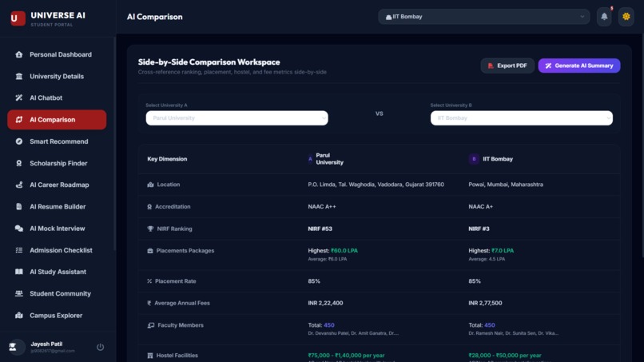
Task: Click the Admission Checklist list icon
Action: (19, 250)
